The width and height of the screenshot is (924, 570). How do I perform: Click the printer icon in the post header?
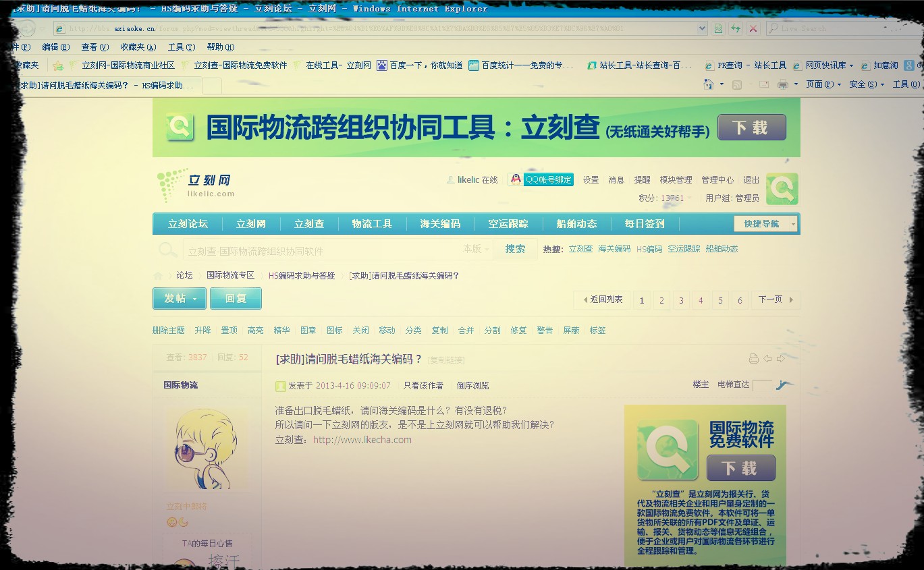(x=753, y=359)
